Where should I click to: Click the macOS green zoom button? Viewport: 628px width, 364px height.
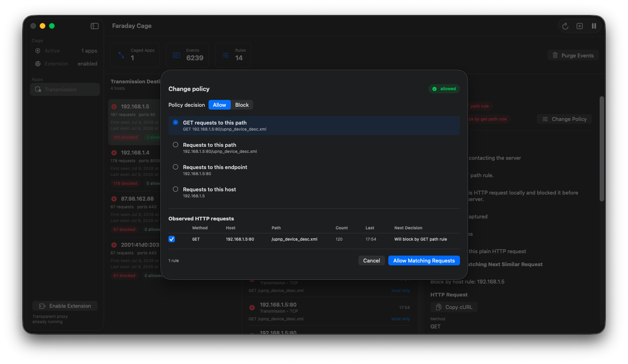[x=52, y=26]
